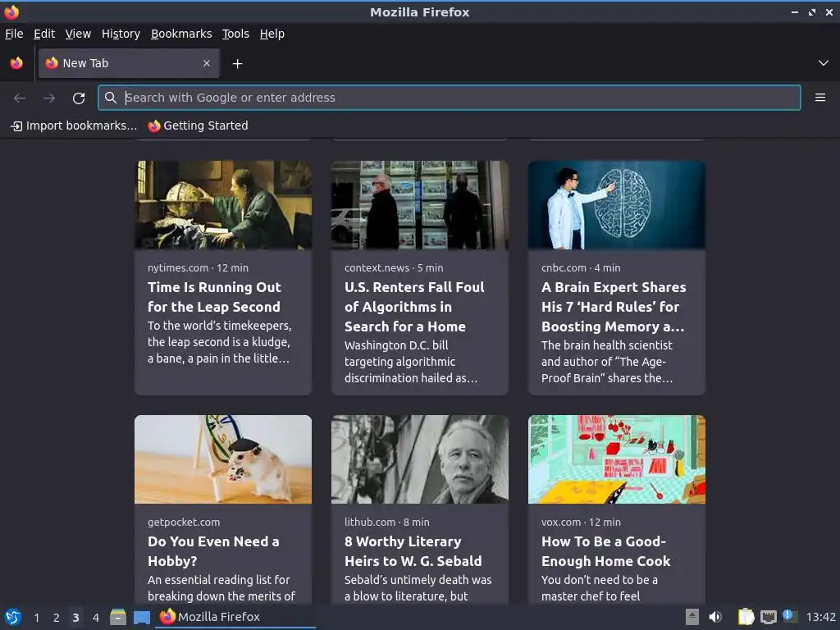Click the Firefox logo in title bar
The height and width of the screenshot is (630, 840).
tap(11, 11)
